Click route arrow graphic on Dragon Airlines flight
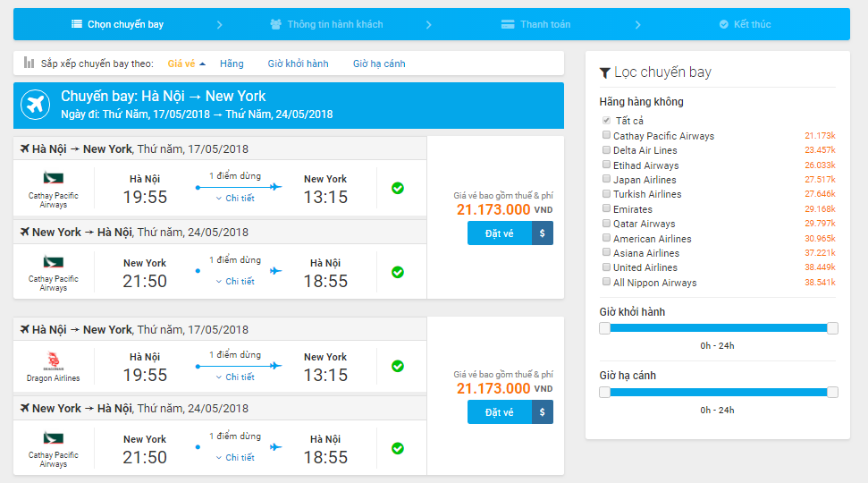 pos(239,366)
